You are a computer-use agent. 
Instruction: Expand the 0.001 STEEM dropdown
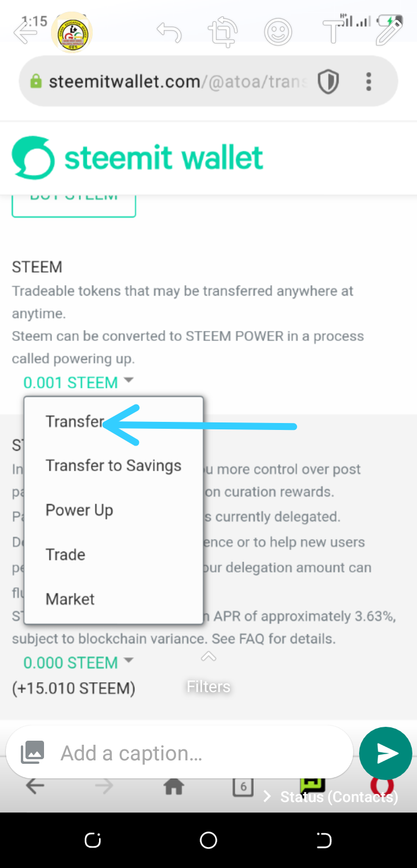click(x=78, y=382)
